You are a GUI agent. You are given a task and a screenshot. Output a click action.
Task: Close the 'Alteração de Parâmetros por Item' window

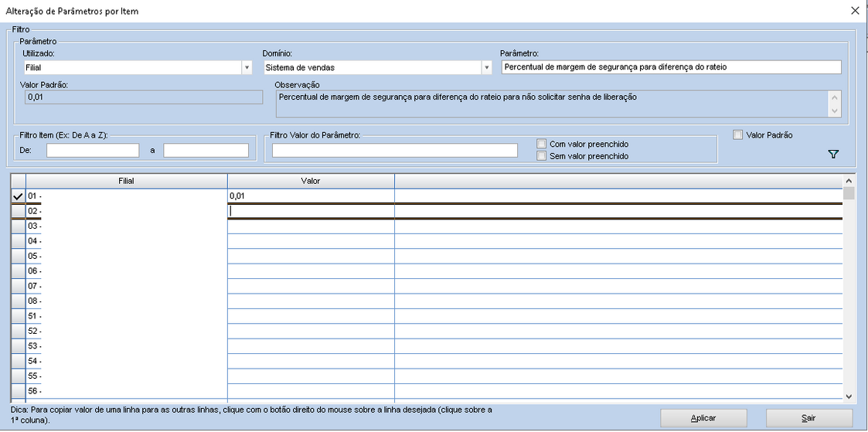pyautogui.click(x=854, y=11)
